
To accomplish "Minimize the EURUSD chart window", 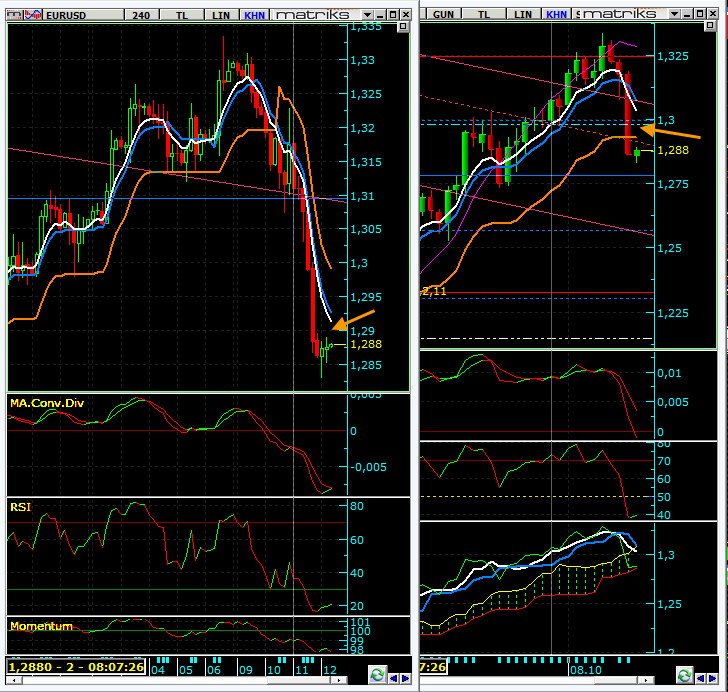I will click(380, 15).
